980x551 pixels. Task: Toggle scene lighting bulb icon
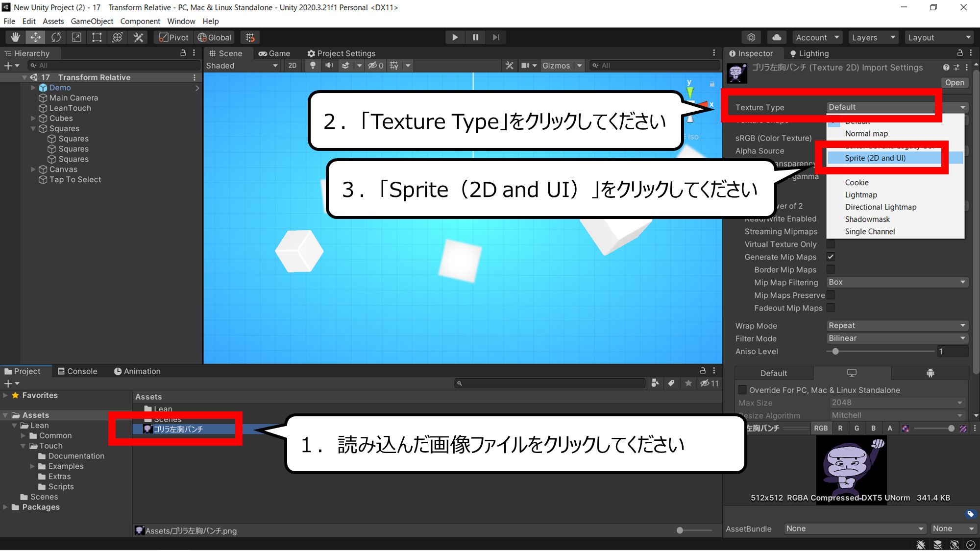[313, 65]
